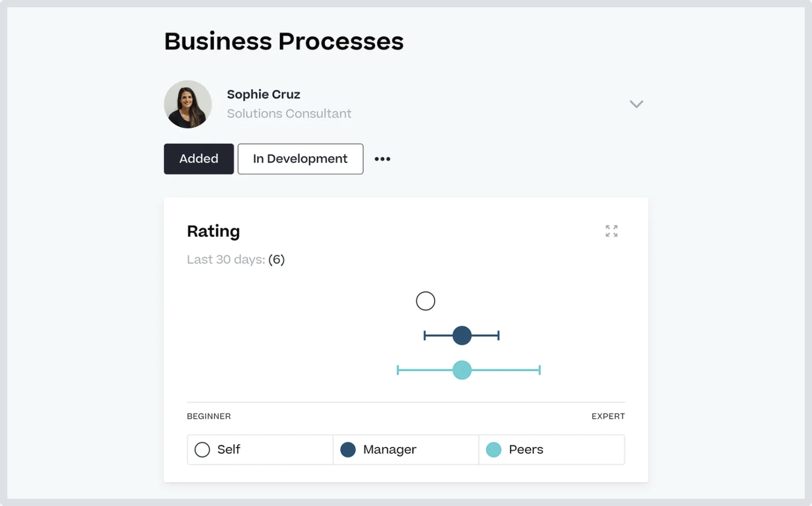Viewport: 812px width, 506px height.
Task: Toggle the Manager rating legend filter
Action: pyautogui.click(x=405, y=450)
